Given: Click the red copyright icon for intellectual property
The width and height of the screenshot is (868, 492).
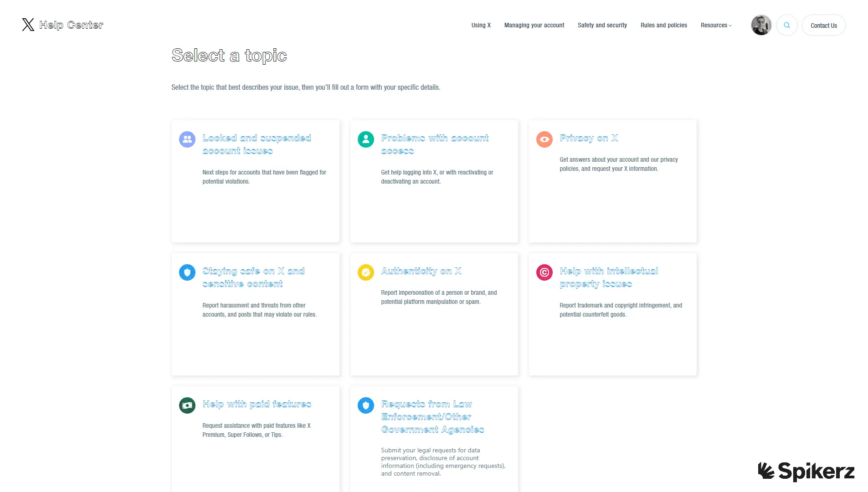Looking at the screenshot, I should tap(544, 272).
